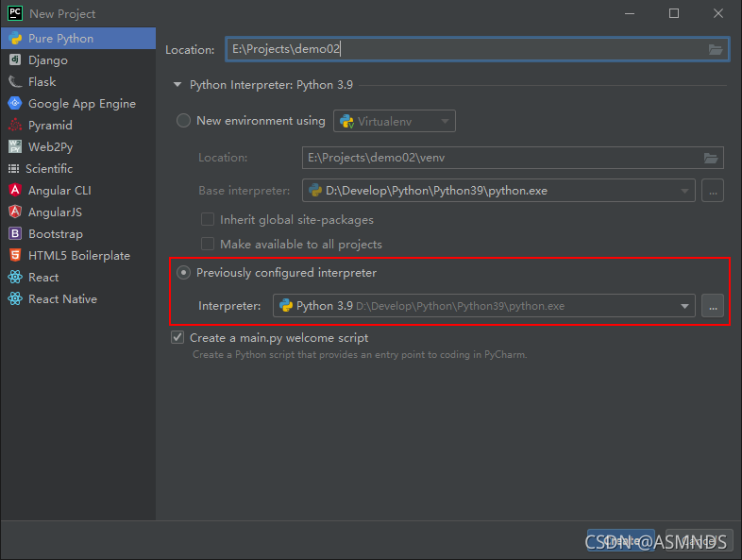The image size is (742, 560).
Task: Collapse the Python Interpreter section
Action: point(177,85)
